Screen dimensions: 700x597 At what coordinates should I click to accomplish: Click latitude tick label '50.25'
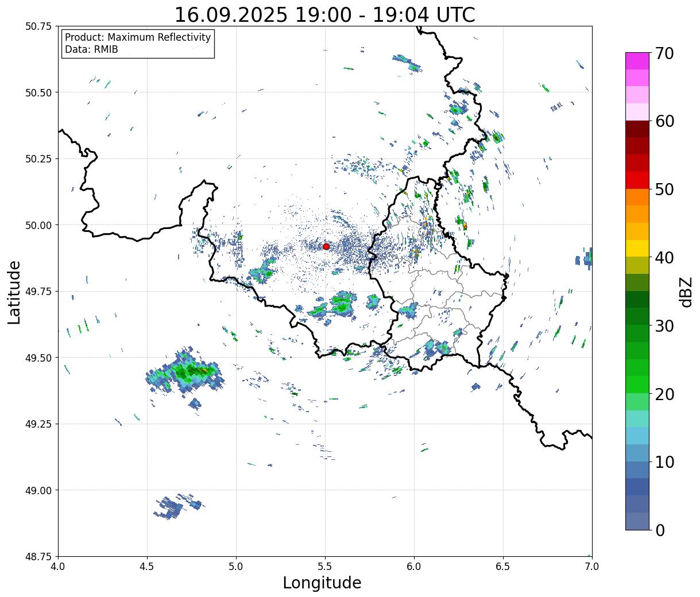[38, 158]
